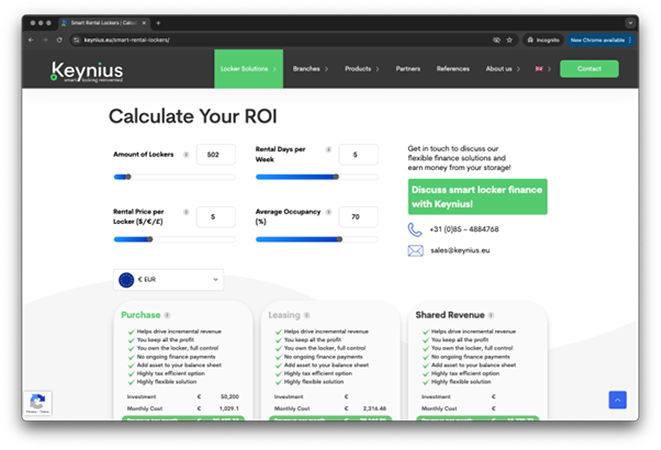
Task: Click the green Contact button
Action: pyautogui.click(x=589, y=69)
